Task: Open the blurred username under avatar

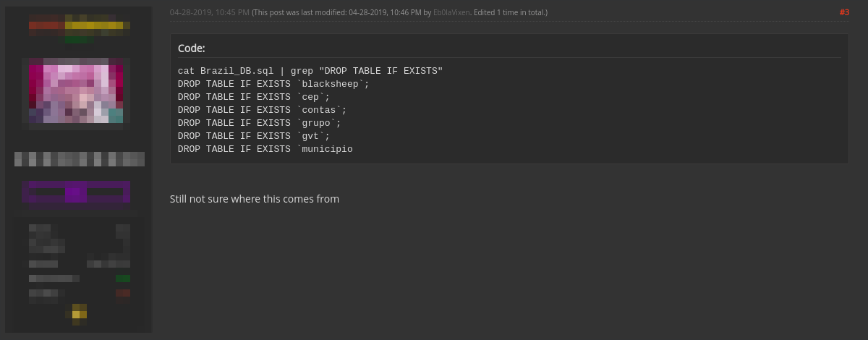Action: click(80, 159)
